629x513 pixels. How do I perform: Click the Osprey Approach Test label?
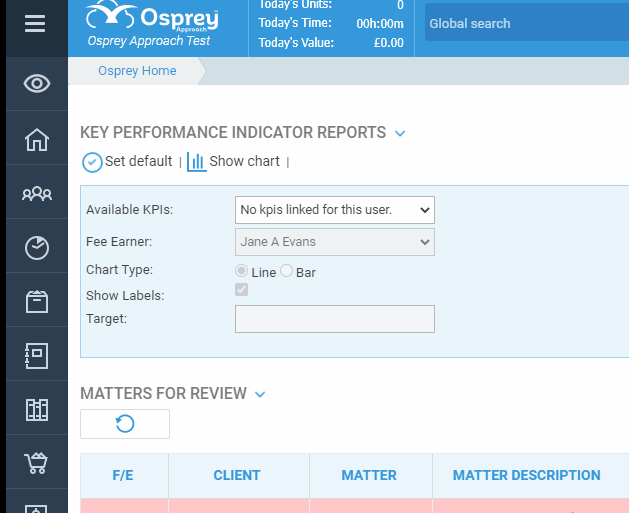(149, 41)
